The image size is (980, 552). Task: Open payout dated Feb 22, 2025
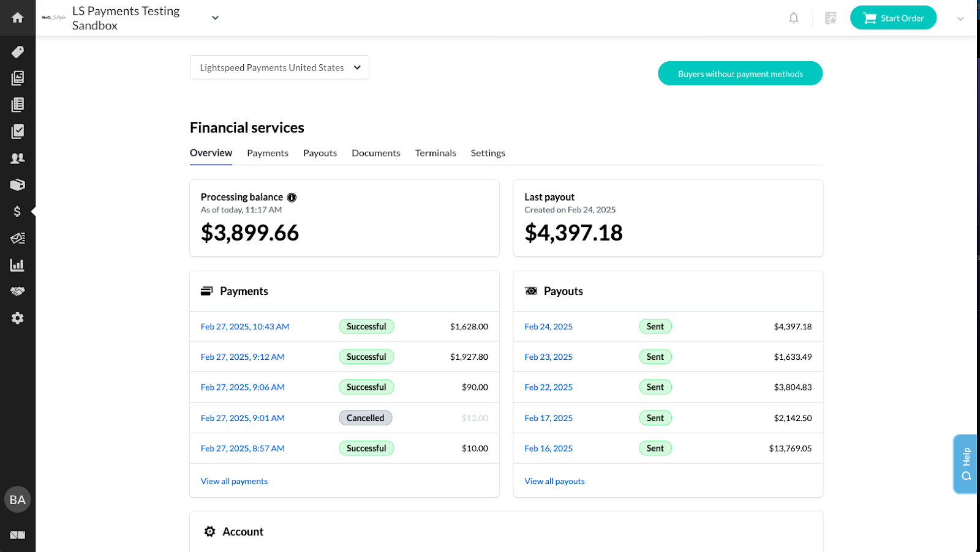(548, 387)
